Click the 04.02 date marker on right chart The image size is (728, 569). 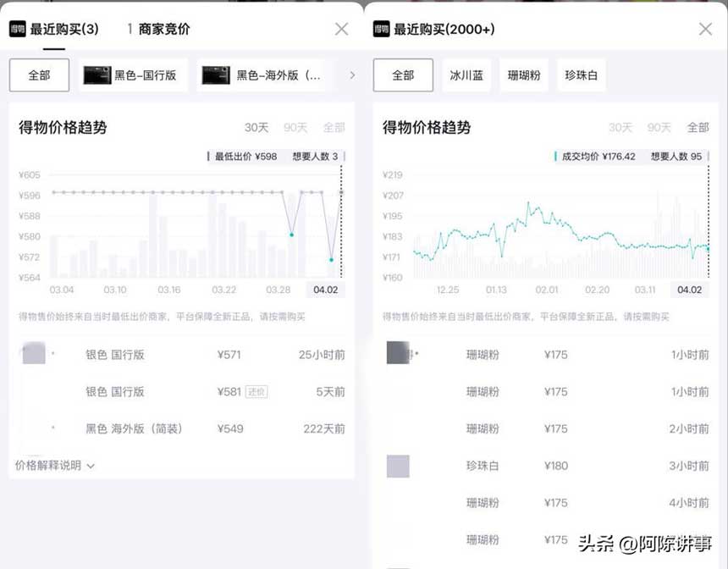[x=689, y=290]
